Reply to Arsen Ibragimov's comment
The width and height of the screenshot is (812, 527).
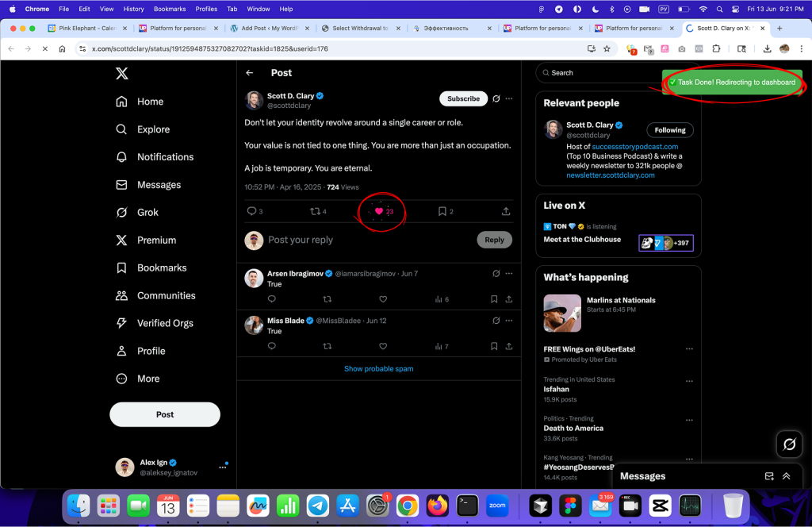tap(272, 299)
